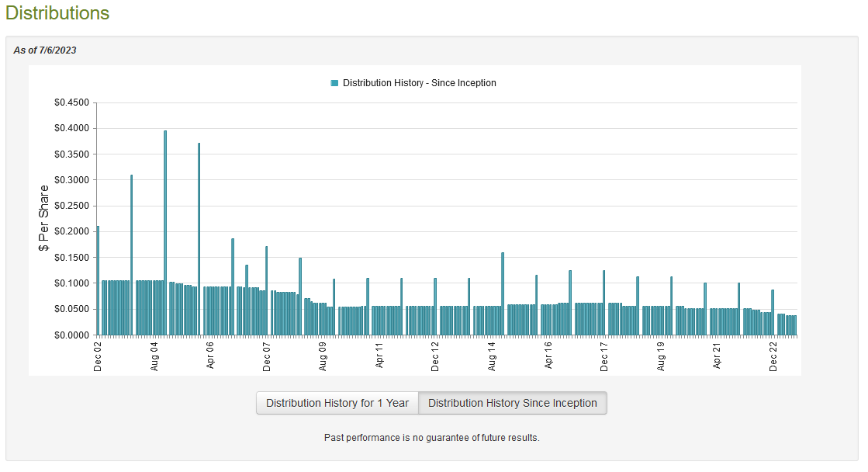This screenshot has height=472, width=868.
Task: Click the tallest bar near $0.40
Action: [x=165, y=233]
